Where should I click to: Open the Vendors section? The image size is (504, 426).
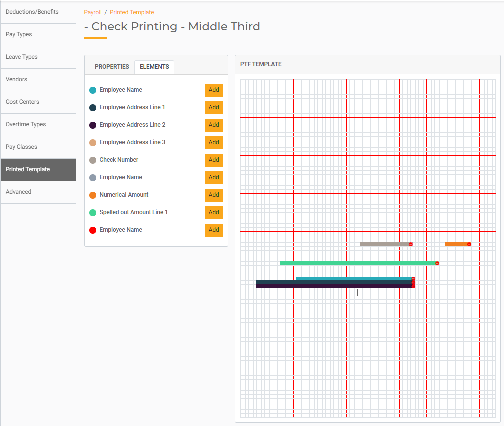38,79
